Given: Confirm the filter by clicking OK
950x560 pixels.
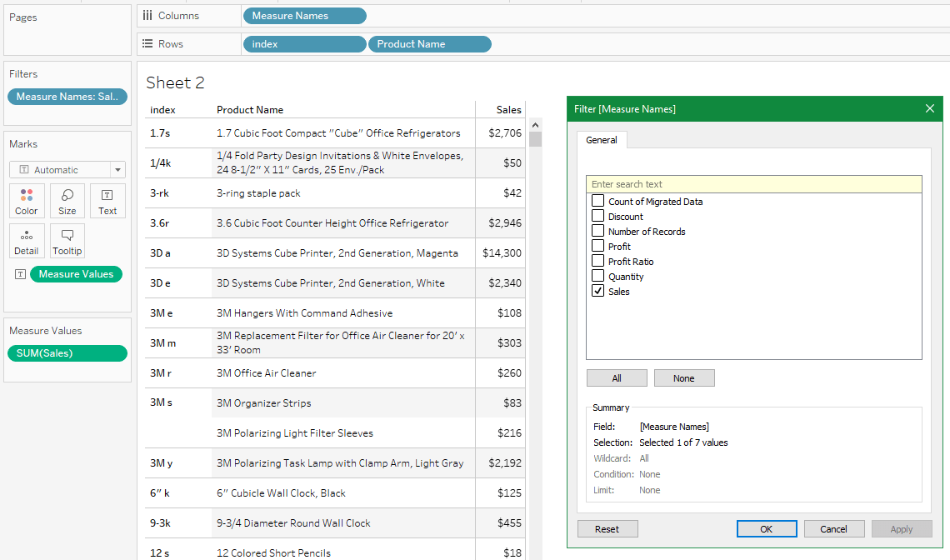Looking at the screenshot, I should tap(766, 528).
